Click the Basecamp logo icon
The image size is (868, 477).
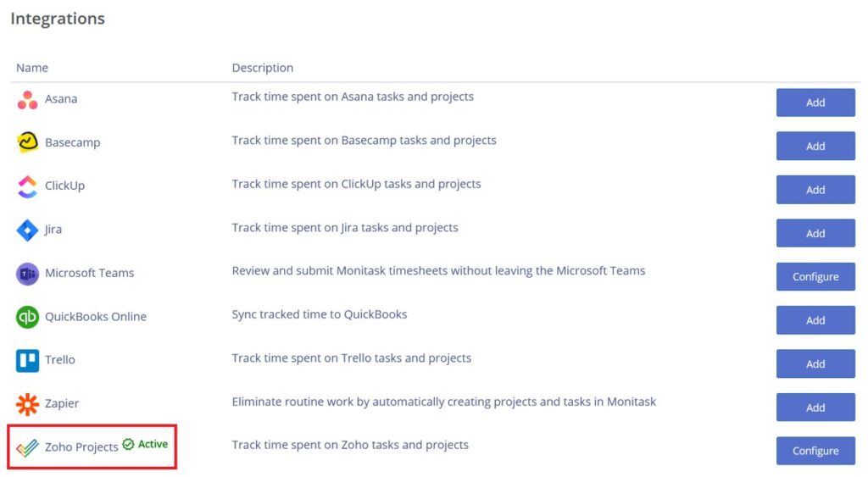pos(27,142)
